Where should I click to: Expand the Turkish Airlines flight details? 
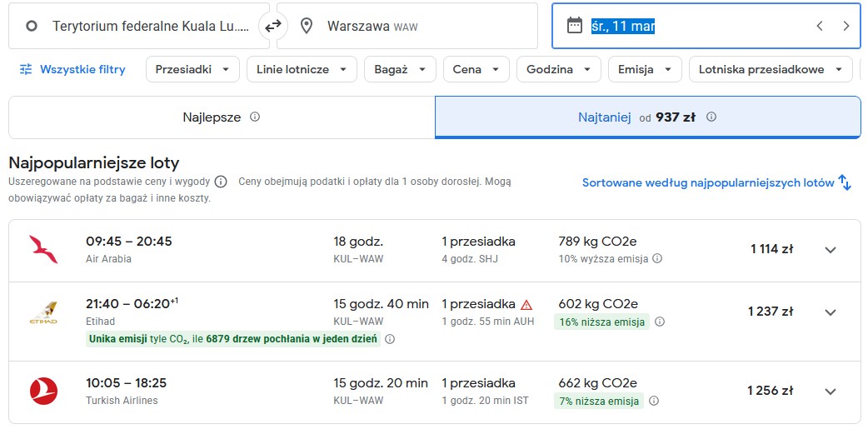831,392
